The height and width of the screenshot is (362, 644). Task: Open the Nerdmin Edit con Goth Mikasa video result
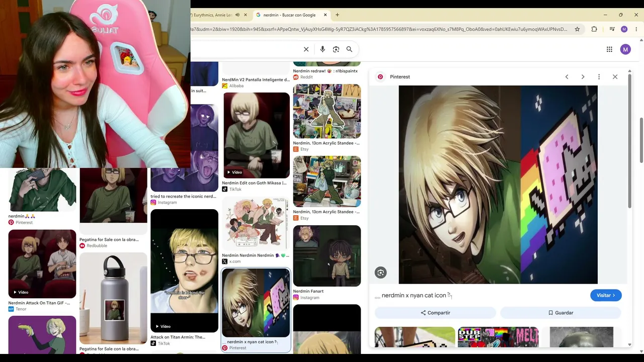(x=256, y=135)
